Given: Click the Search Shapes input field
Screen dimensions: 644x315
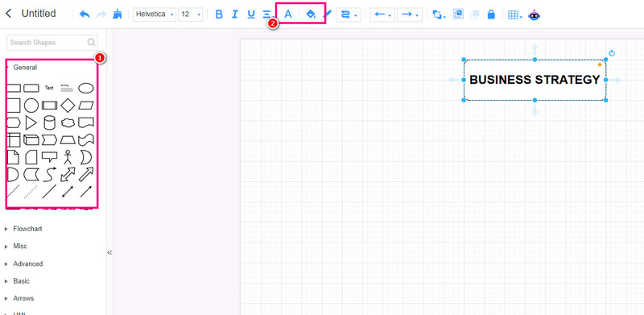Looking at the screenshot, I should 52,43.
